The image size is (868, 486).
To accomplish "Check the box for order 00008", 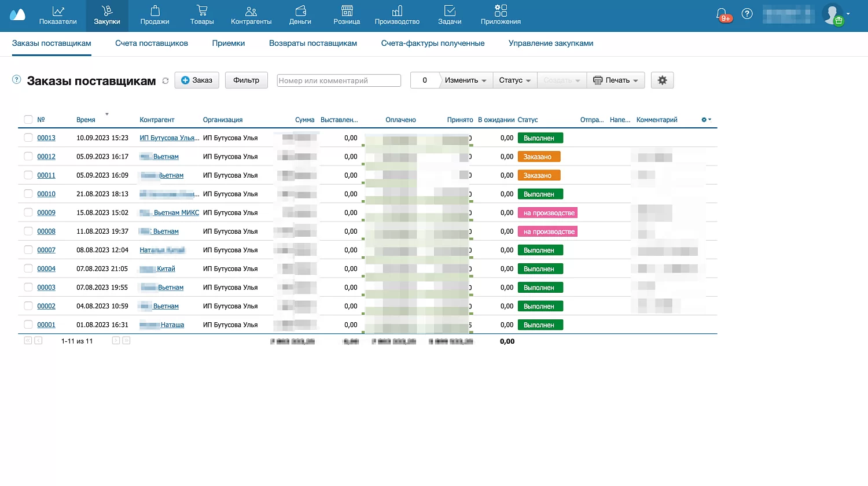I will pyautogui.click(x=28, y=231).
